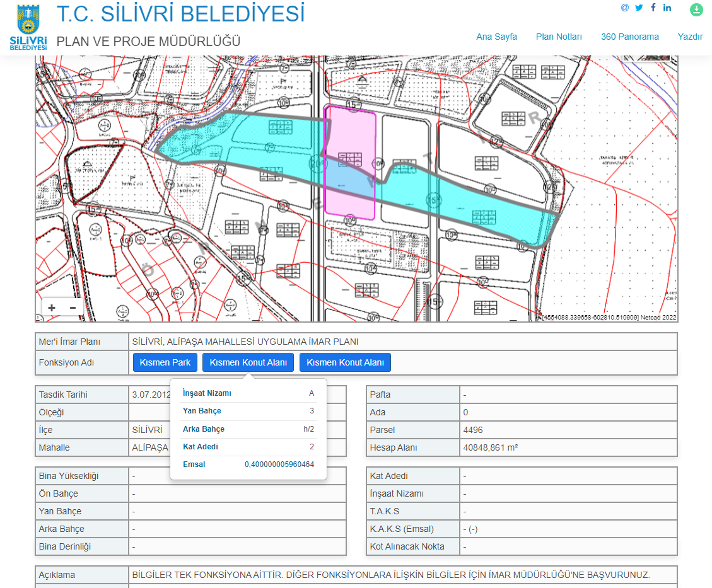Click the green download icon

tap(696, 9)
